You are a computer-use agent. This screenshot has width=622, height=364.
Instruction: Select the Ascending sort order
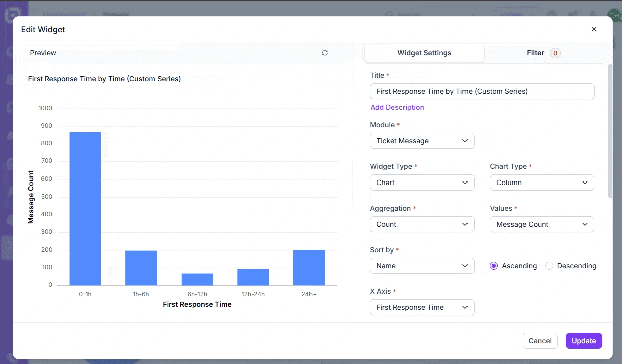(493, 266)
